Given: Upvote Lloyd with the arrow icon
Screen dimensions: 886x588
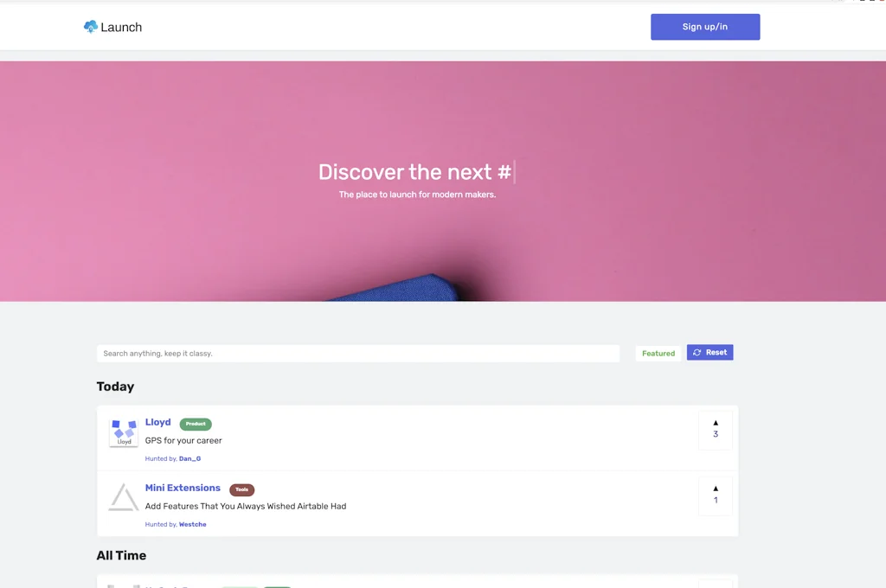Looking at the screenshot, I should 716,423.
